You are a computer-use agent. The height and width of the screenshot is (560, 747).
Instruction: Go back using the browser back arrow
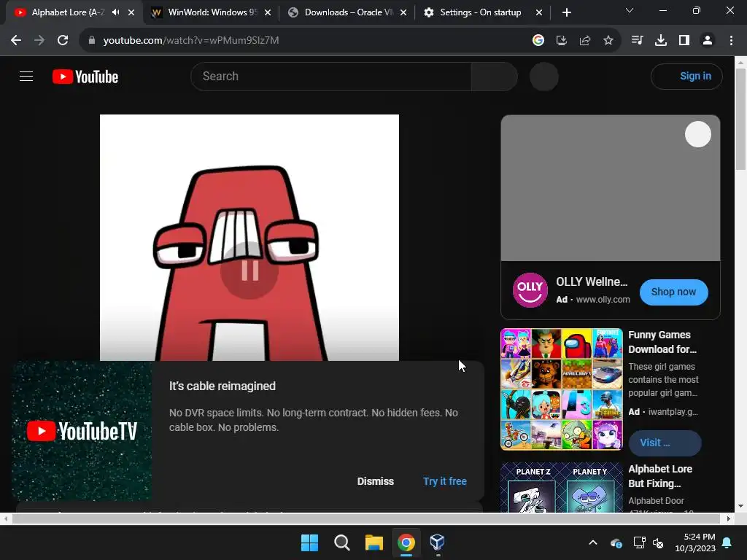[16, 41]
